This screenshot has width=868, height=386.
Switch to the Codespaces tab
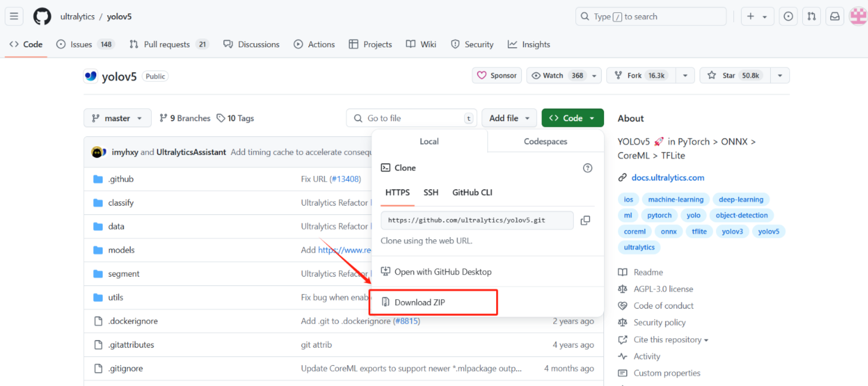coord(546,141)
